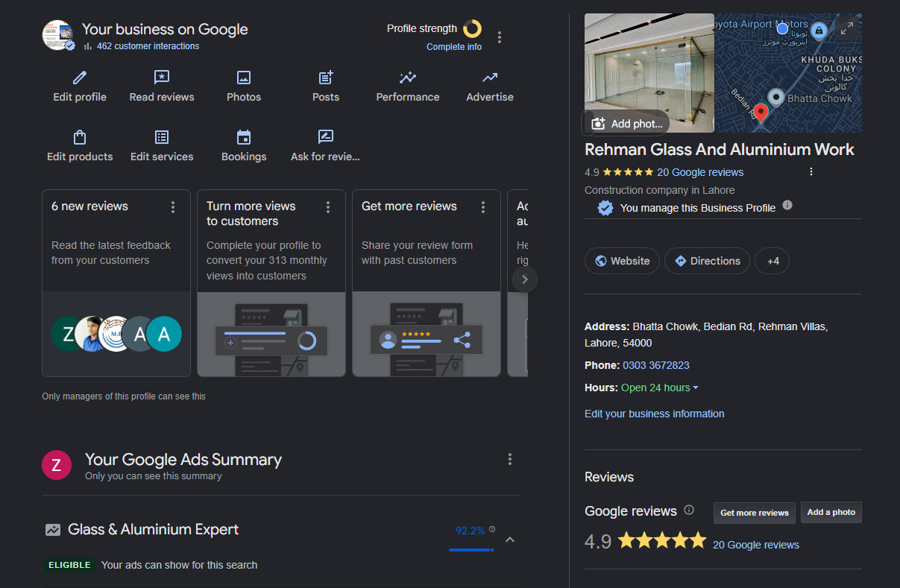Click the red location pin on map
This screenshot has height=588, width=900.
click(x=761, y=113)
